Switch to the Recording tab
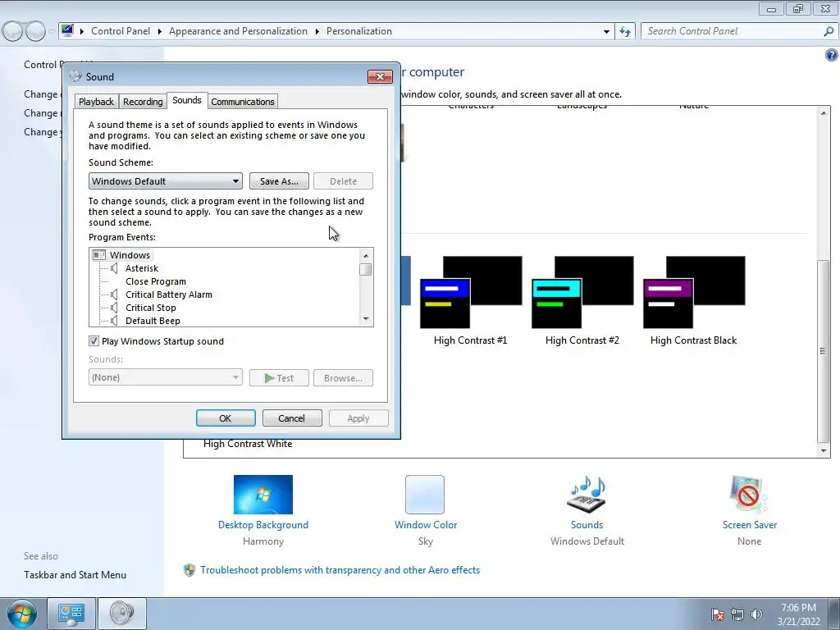Viewport: 840px width, 630px height. [x=143, y=102]
